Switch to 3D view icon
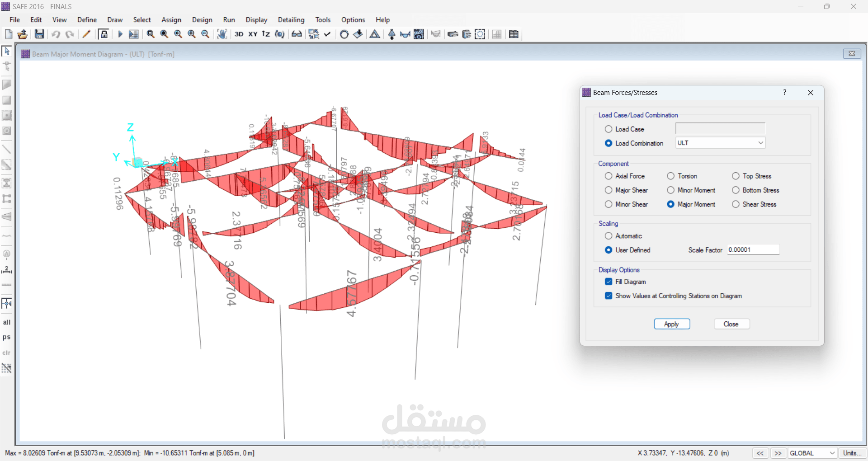 (x=239, y=34)
